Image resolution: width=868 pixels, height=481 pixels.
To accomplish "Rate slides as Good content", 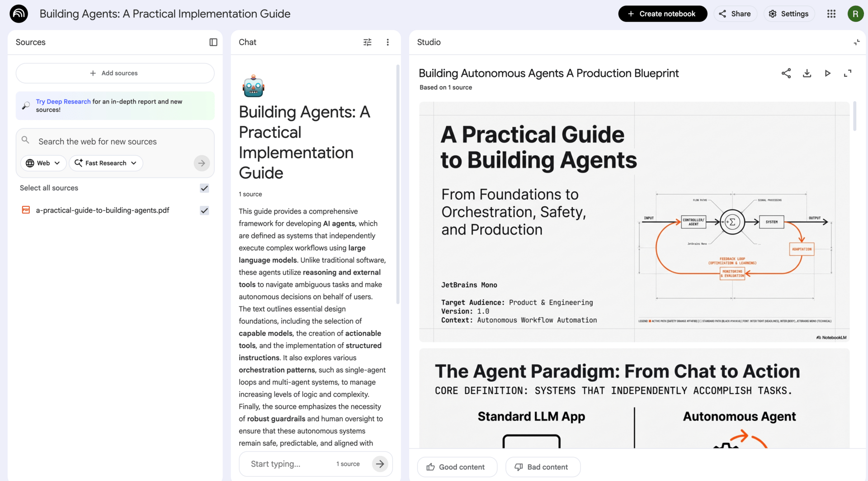I will [x=457, y=467].
